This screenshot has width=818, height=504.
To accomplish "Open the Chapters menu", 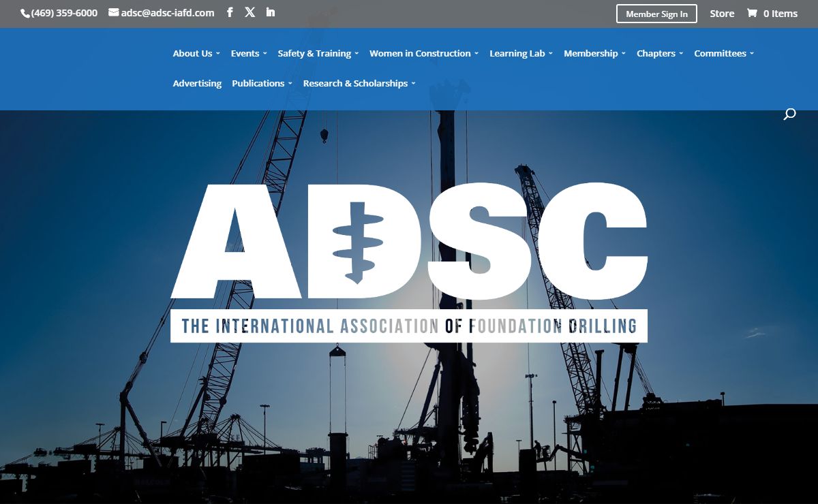I will click(x=656, y=53).
